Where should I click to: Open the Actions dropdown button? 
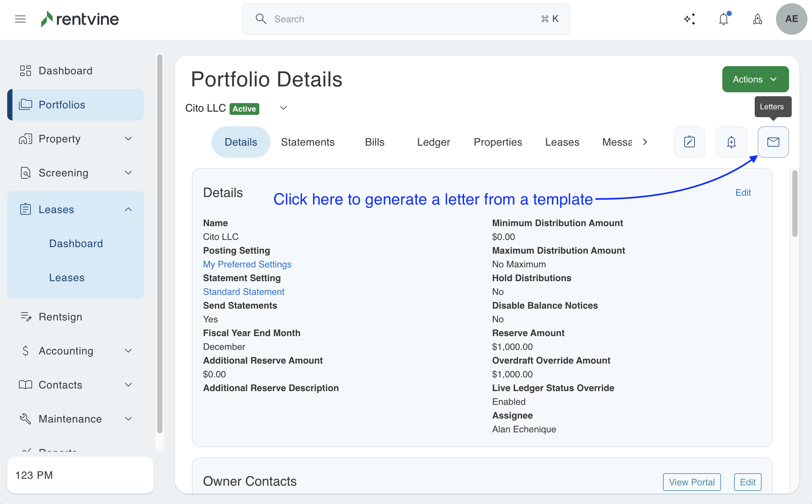coord(755,79)
